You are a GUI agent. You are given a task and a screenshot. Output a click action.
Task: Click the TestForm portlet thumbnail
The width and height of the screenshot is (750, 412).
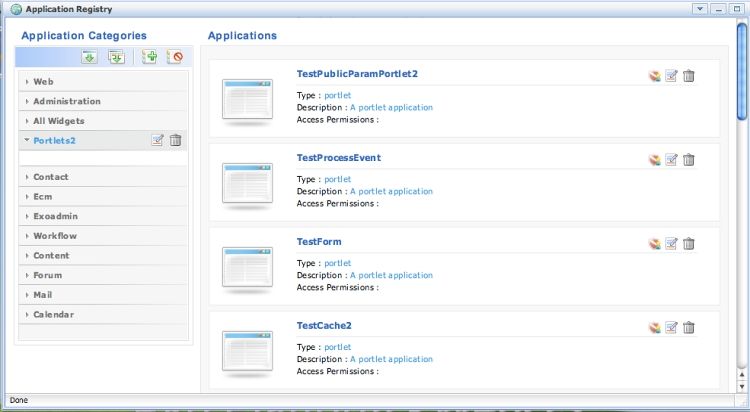point(247,267)
